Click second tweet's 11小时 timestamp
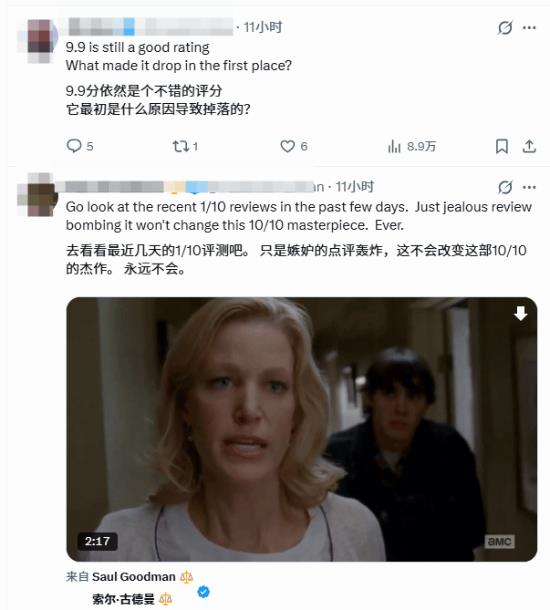The width and height of the screenshot is (550, 610). [355, 187]
